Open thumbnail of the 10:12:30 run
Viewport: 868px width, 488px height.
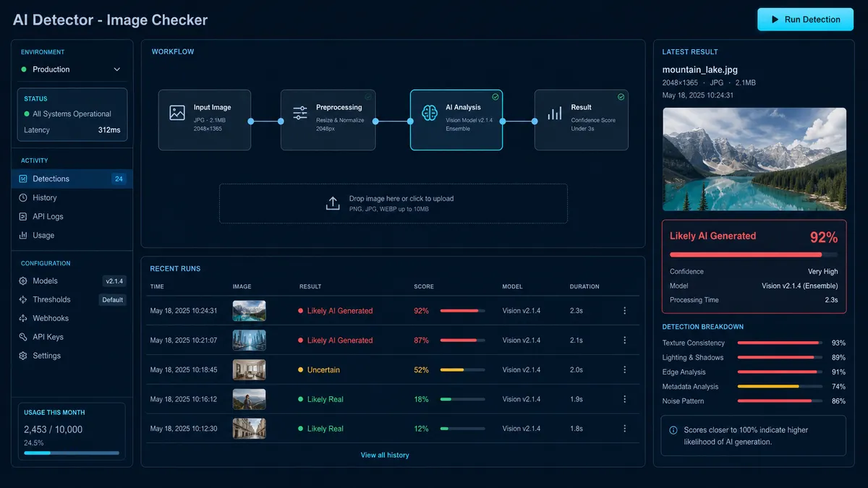[249, 429]
